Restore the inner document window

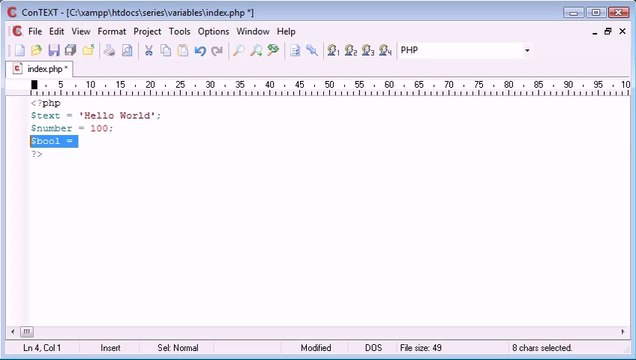point(608,32)
